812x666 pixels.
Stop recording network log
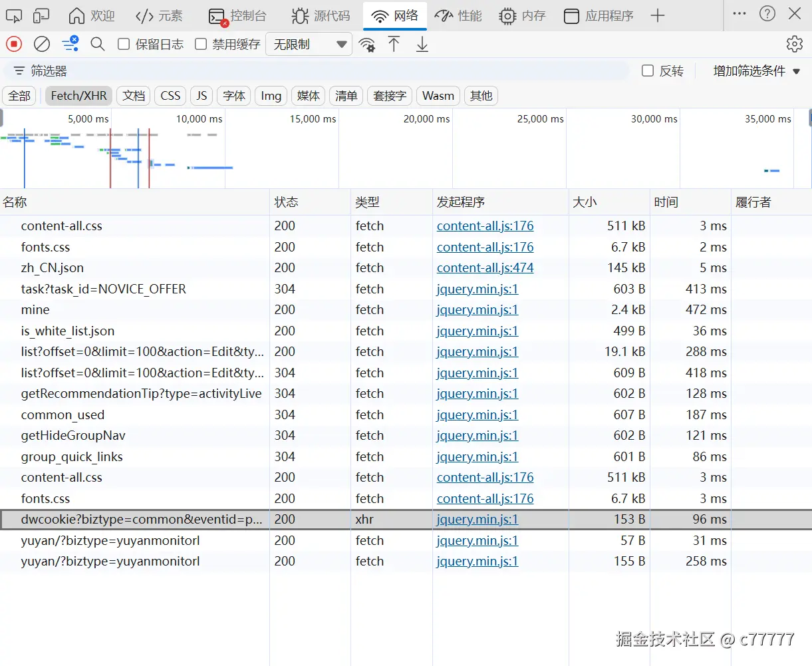[14, 44]
